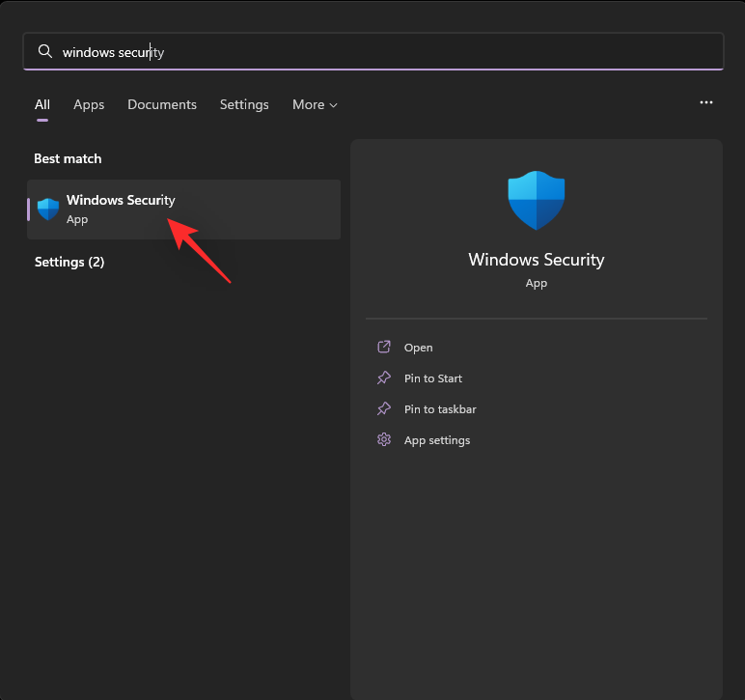Expand the More dropdown

point(315,104)
